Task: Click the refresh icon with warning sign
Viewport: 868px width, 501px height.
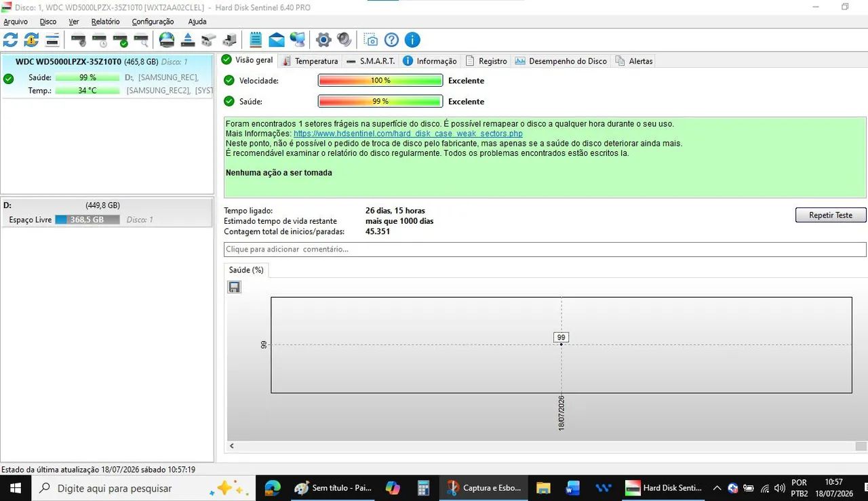Action: (31, 40)
